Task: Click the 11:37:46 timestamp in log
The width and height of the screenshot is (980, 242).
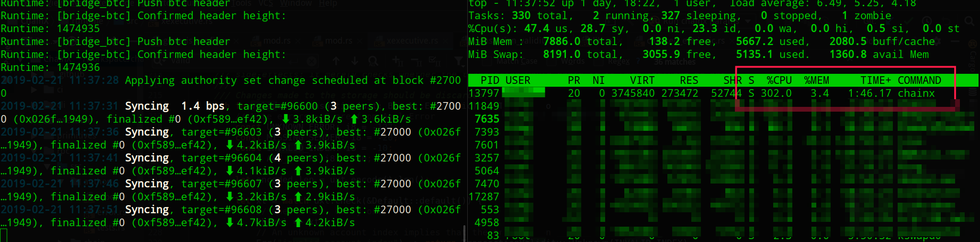Action: [94, 184]
